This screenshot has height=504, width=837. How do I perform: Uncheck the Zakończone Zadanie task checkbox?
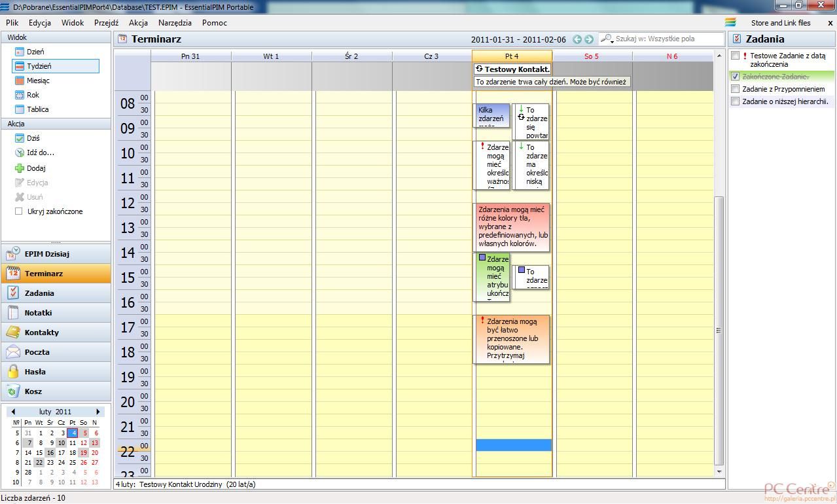[736, 77]
